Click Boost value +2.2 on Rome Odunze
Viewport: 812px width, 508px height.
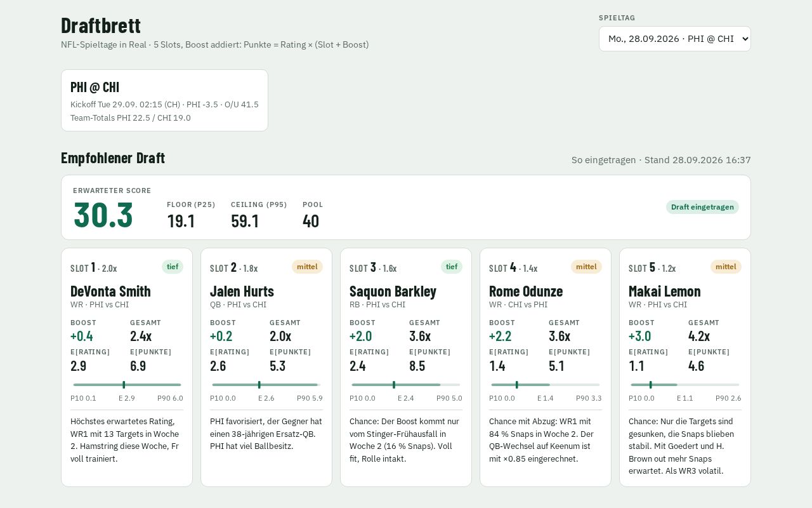(500, 336)
